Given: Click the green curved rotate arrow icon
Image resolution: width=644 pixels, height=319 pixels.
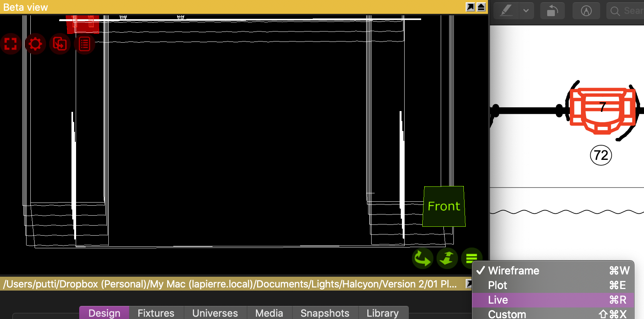Looking at the screenshot, I should click(422, 258).
